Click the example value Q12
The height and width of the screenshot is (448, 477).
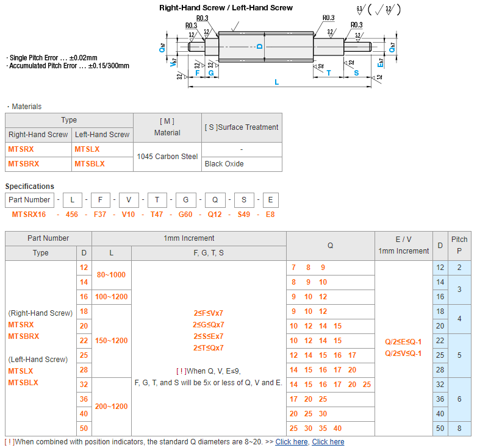point(214,215)
